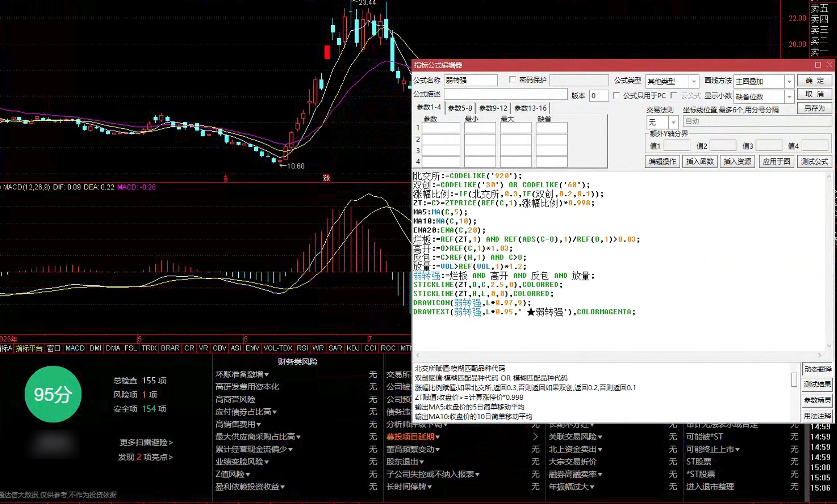Click the 值1 input field
This screenshot has height=504, width=837.
tap(677, 145)
